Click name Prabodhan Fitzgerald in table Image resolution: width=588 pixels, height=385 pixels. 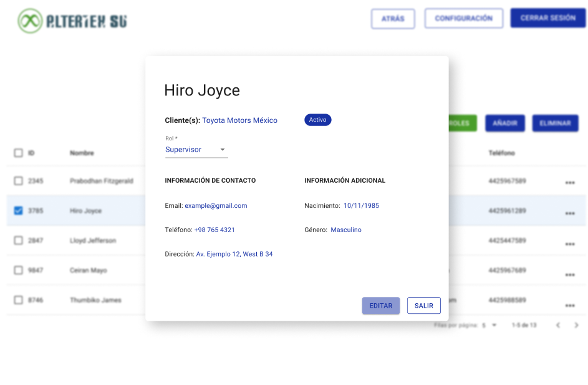coord(101,181)
